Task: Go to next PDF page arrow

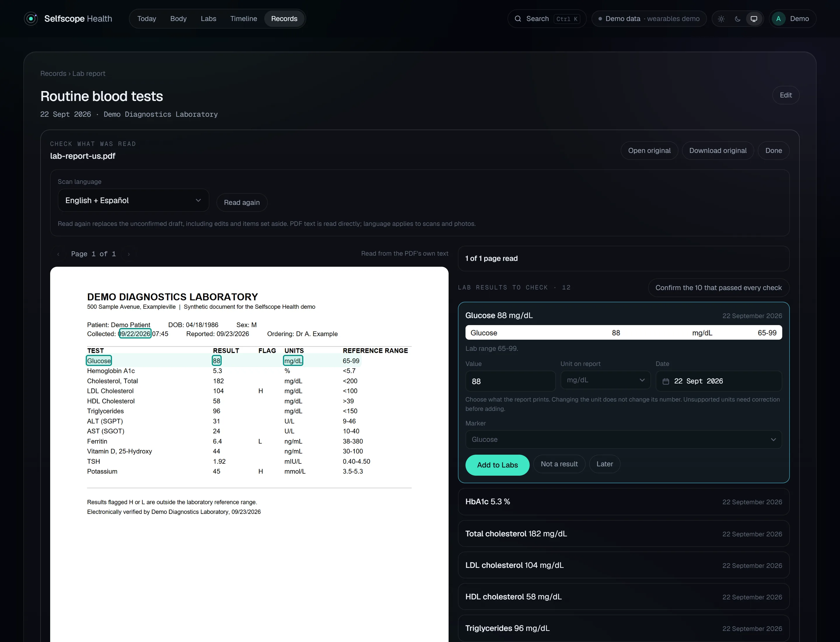Action: click(129, 254)
